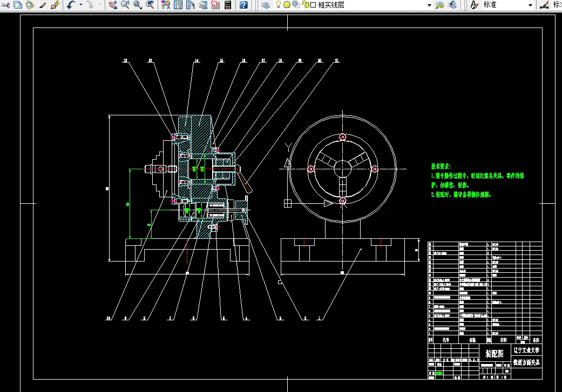Open the Text Style manager icon
Image resolution: width=562 pixels, height=392 pixels.
point(474,5)
